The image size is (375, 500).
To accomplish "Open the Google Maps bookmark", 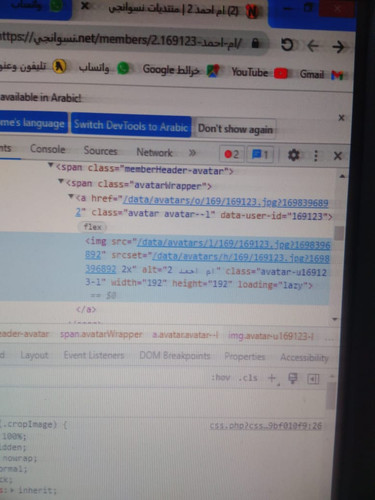I will point(181,70).
